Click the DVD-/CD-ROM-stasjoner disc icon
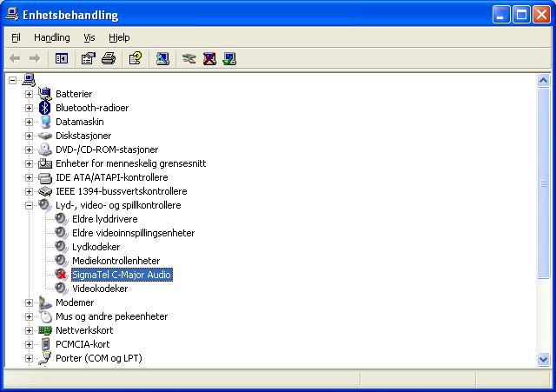556x392 pixels. click(x=44, y=149)
